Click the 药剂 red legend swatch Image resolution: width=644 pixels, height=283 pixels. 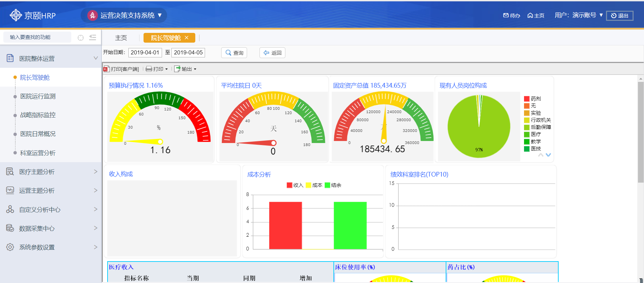point(527,99)
